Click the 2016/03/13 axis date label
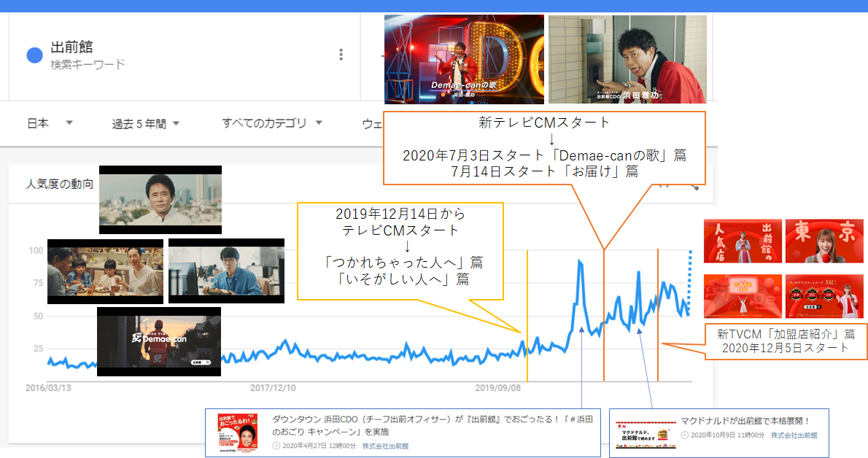This screenshot has width=868, height=458. click(x=48, y=388)
